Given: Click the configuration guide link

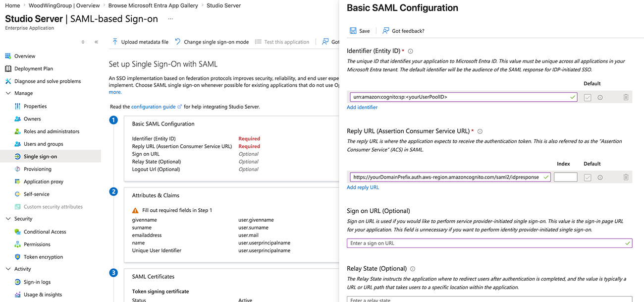Looking at the screenshot, I should pos(153,107).
